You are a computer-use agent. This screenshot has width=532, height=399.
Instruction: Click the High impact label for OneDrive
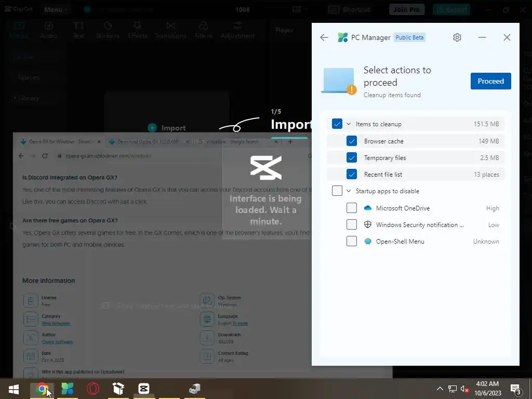(493, 208)
